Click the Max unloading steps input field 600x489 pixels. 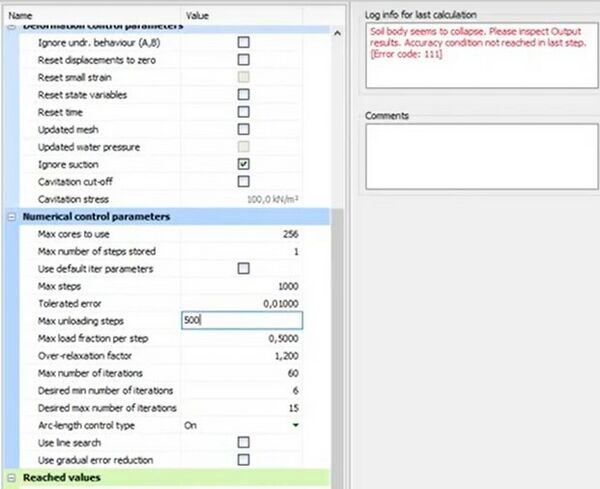click(x=241, y=321)
